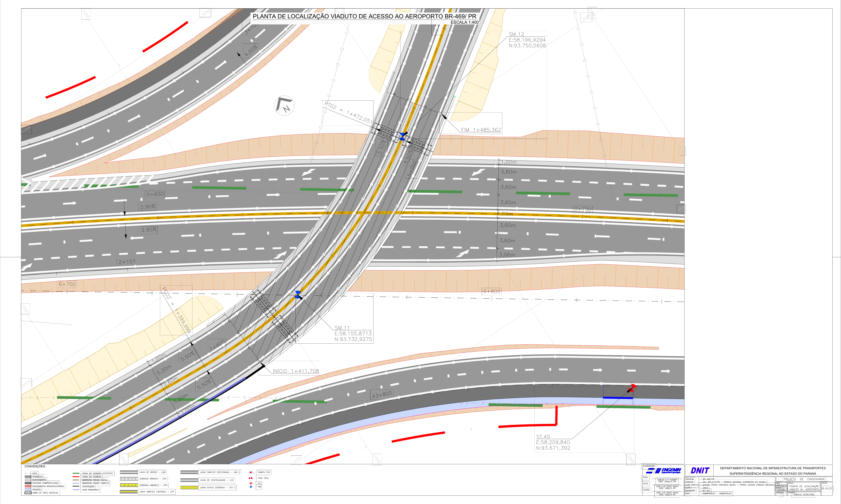
Task: Click coordinate 'E:58.155,8713'
Action: pyautogui.click(x=353, y=334)
